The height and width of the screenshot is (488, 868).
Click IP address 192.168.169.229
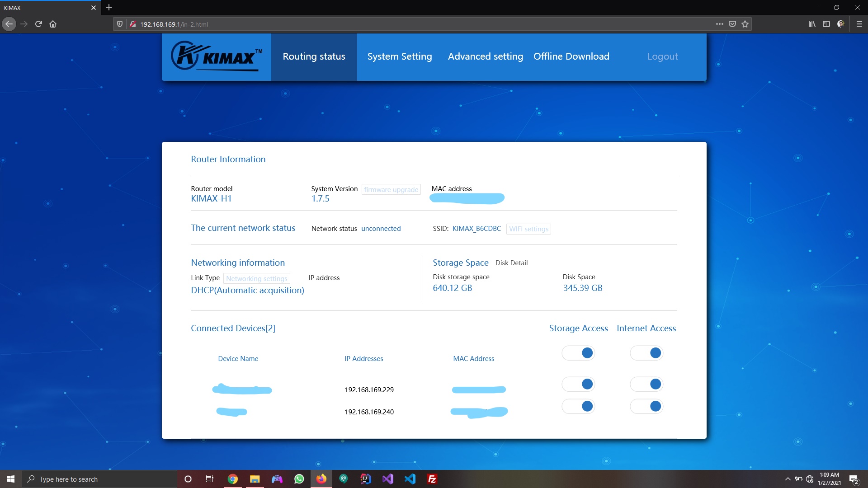pos(369,390)
